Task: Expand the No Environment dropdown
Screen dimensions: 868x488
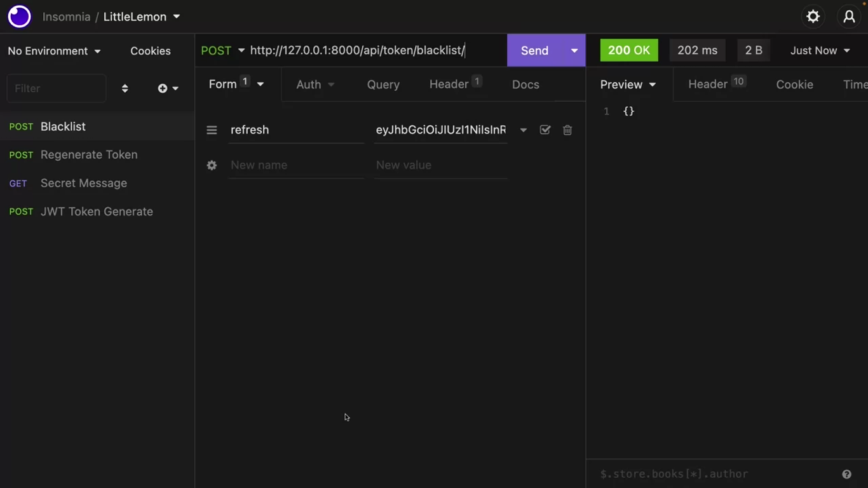Action: pos(54,51)
